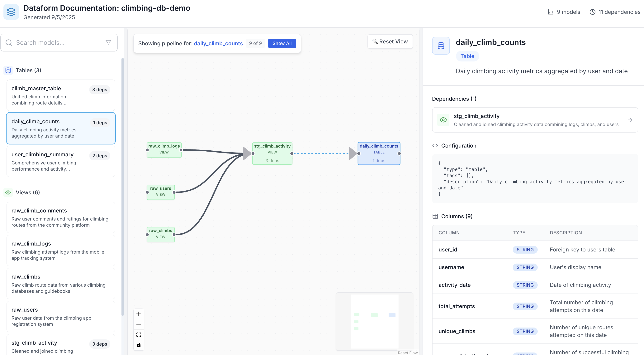Click the unique_climbs column name
Image resolution: width=644 pixels, height=355 pixels.
point(457,331)
